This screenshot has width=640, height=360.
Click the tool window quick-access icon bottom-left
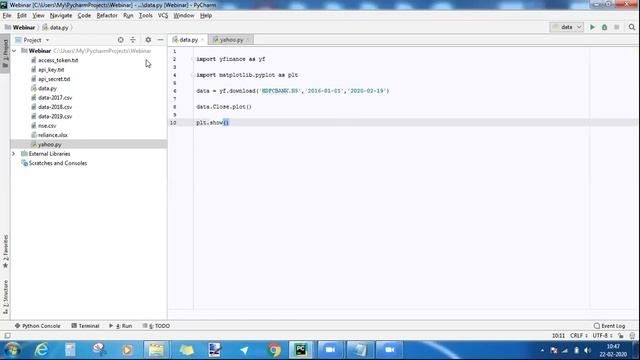point(7,336)
